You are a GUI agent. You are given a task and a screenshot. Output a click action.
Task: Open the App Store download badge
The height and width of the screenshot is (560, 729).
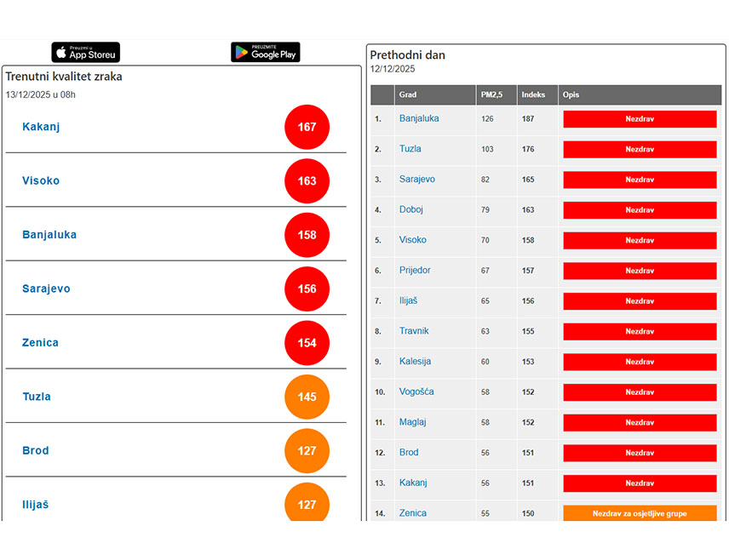coord(86,53)
